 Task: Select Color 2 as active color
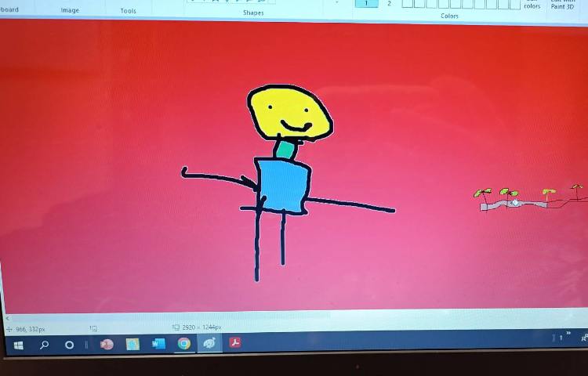coord(389,4)
